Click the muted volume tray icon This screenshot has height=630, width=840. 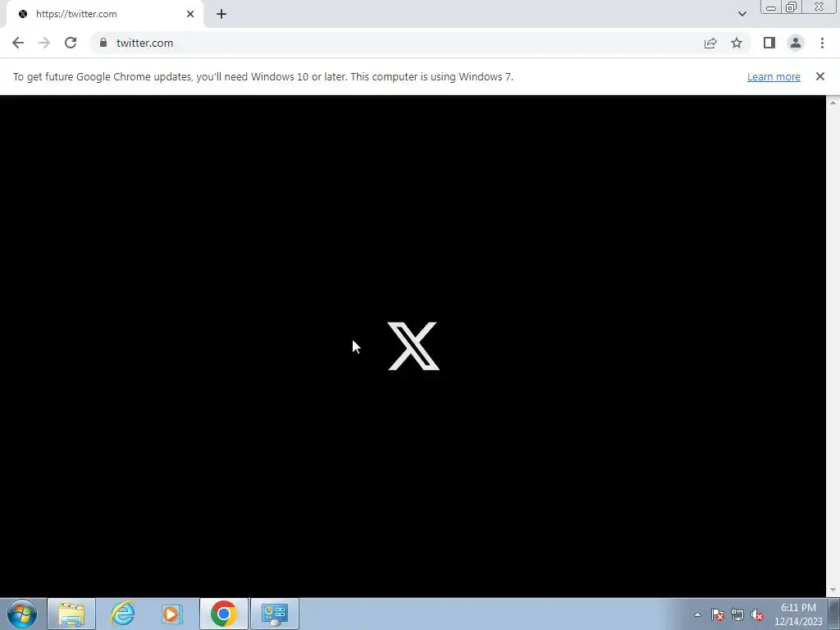(x=757, y=614)
